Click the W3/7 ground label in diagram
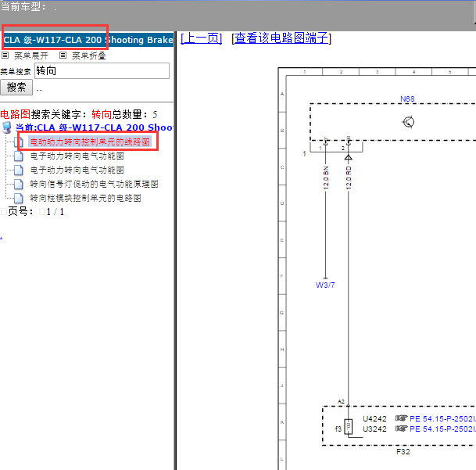 tap(325, 285)
